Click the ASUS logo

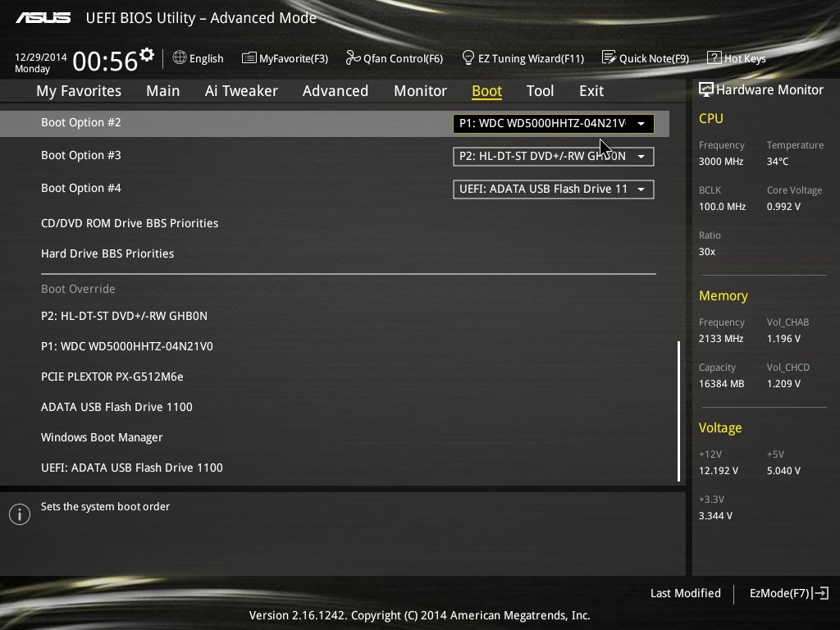pos(43,18)
